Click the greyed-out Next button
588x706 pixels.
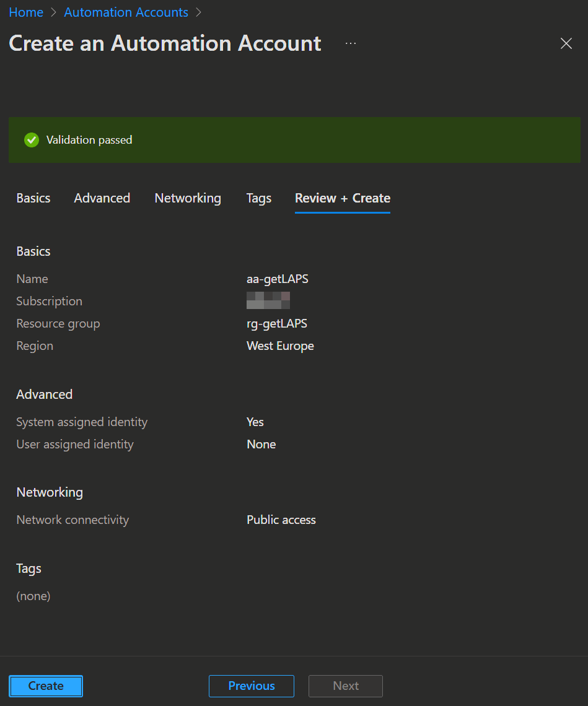click(346, 686)
